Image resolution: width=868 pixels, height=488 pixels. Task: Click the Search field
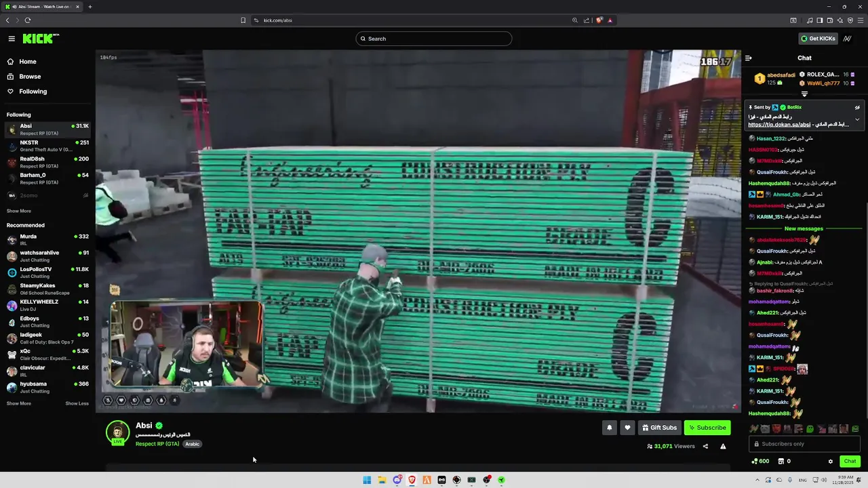point(434,39)
